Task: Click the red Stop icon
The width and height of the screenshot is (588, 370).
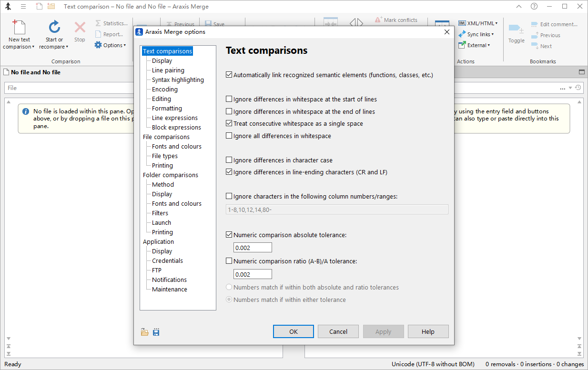Action: pos(80,28)
